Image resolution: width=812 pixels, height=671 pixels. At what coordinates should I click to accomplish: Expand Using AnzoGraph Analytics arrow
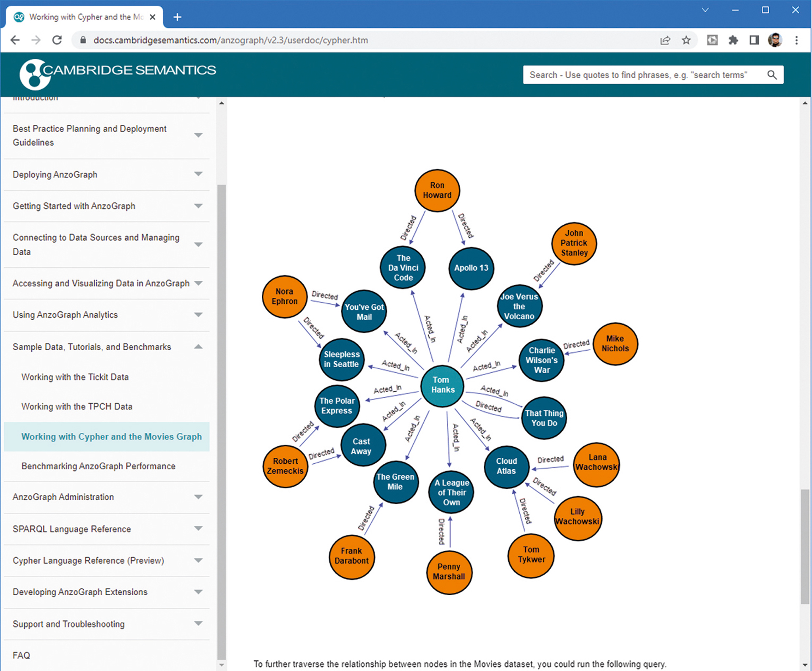198,315
